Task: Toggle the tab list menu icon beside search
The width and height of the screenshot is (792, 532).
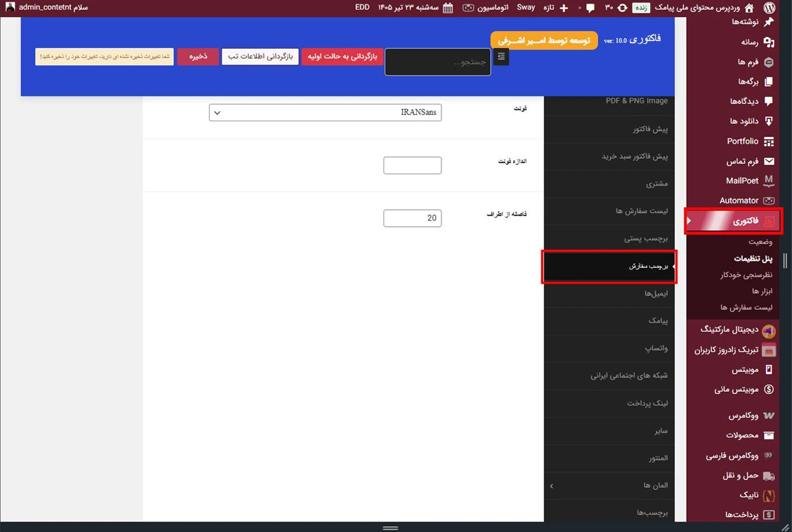Action: click(x=501, y=57)
